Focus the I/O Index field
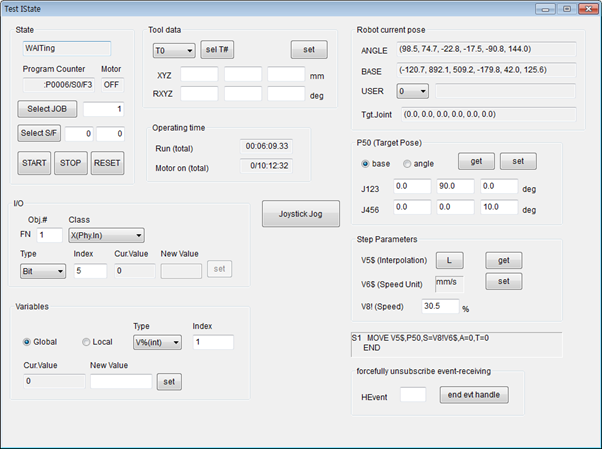Viewport: 602px width, 449px height. (x=91, y=271)
